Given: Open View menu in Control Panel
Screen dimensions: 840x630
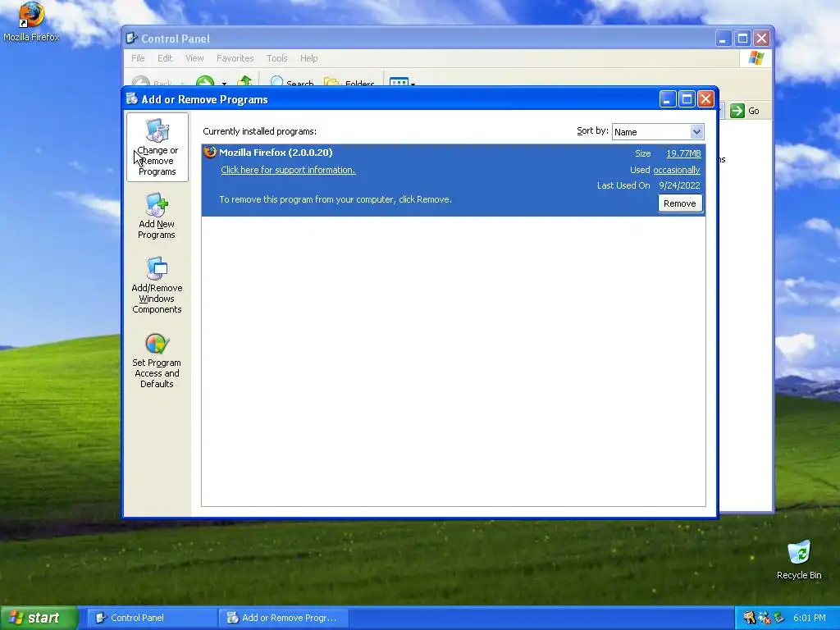Looking at the screenshot, I should (194, 58).
